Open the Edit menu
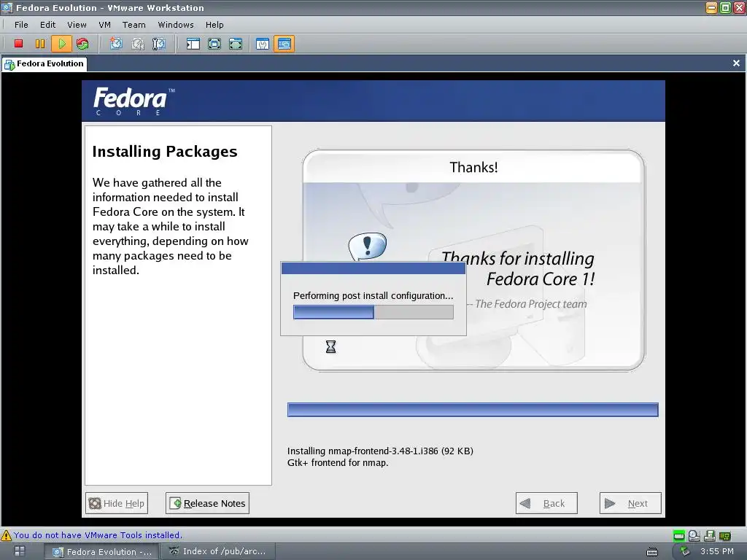The image size is (747, 560). [47, 25]
